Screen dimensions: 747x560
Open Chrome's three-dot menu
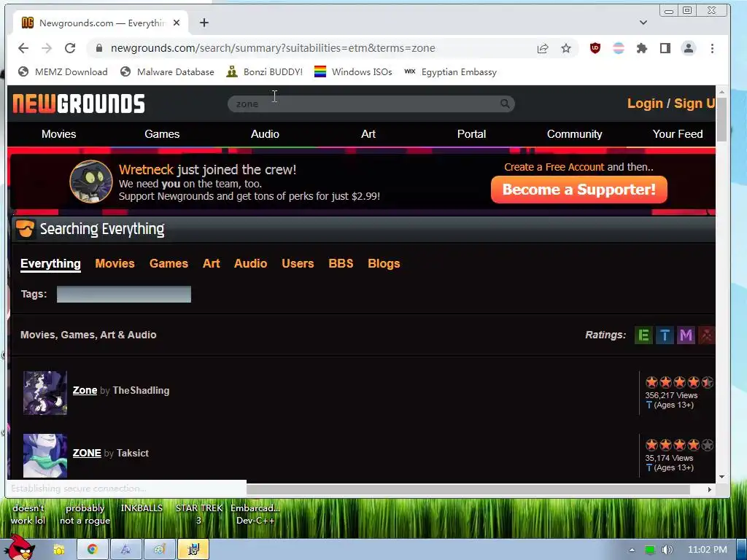[x=712, y=48]
